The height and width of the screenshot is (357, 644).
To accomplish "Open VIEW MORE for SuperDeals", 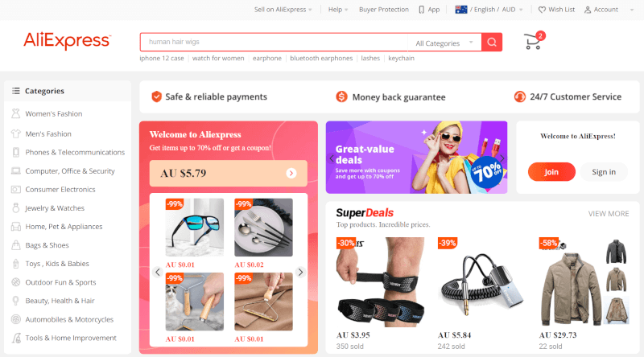I will click(x=609, y=214).
